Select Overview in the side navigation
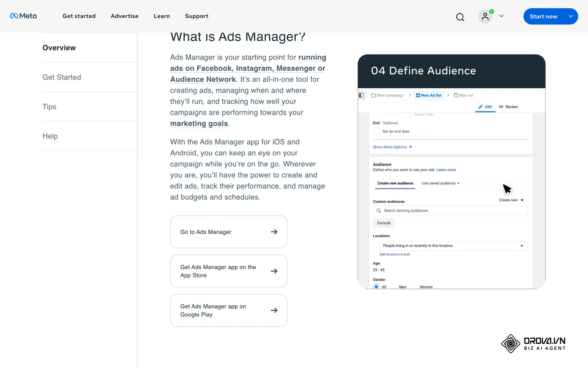This screenshot has height=368, width=588. [x=59, y=48]
